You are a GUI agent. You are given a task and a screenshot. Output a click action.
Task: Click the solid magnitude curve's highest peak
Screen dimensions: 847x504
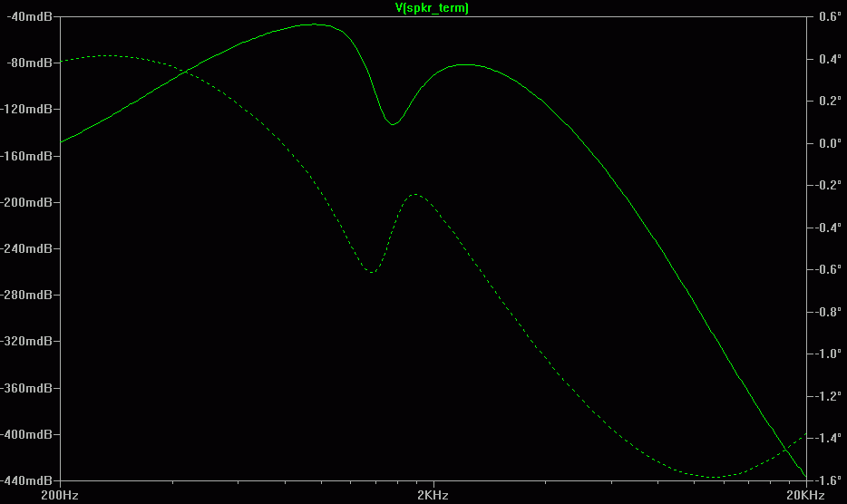point(315,24)
